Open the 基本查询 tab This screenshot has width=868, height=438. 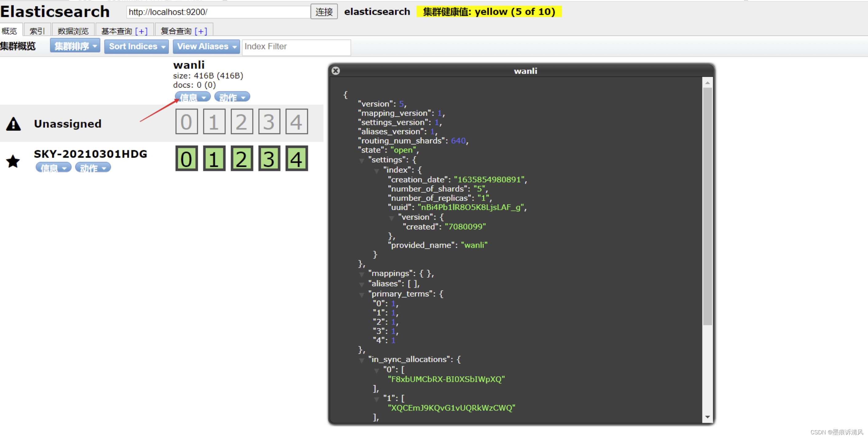tap(117, 31)
